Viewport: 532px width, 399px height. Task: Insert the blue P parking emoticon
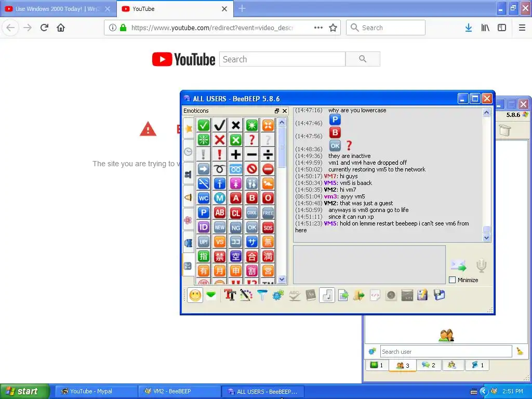(x=204, y=212)
